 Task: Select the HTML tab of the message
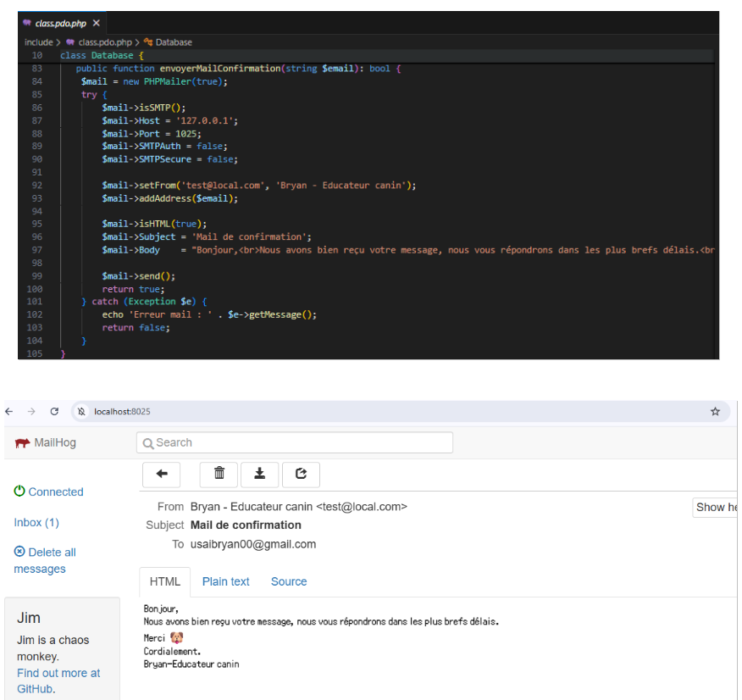[x=164, y=581]
